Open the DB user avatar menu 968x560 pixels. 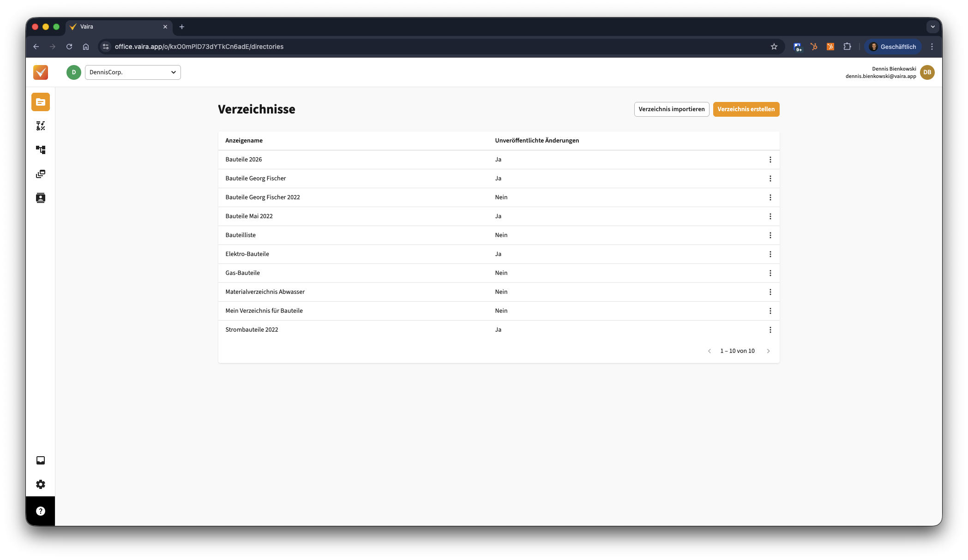pos(927,72)
